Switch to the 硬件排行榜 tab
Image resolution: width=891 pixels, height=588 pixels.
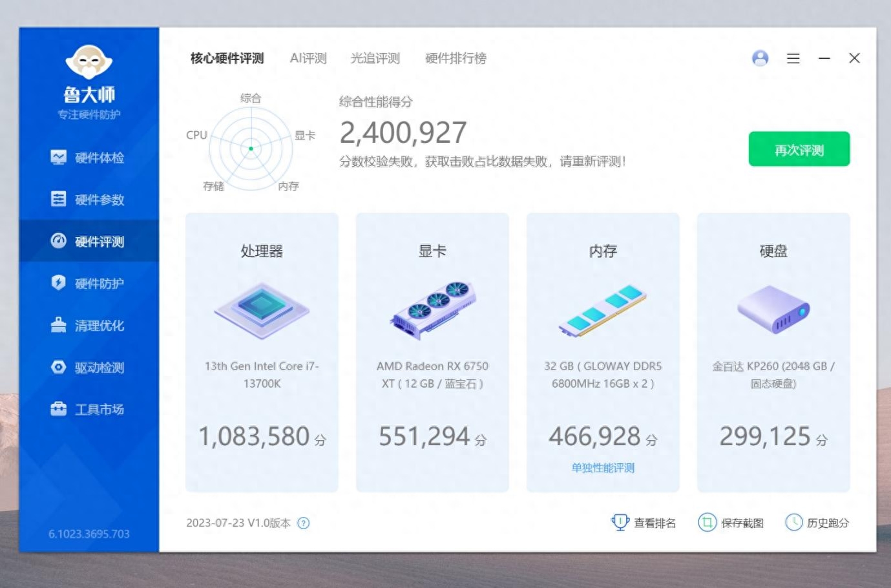[x=456, y=58]
